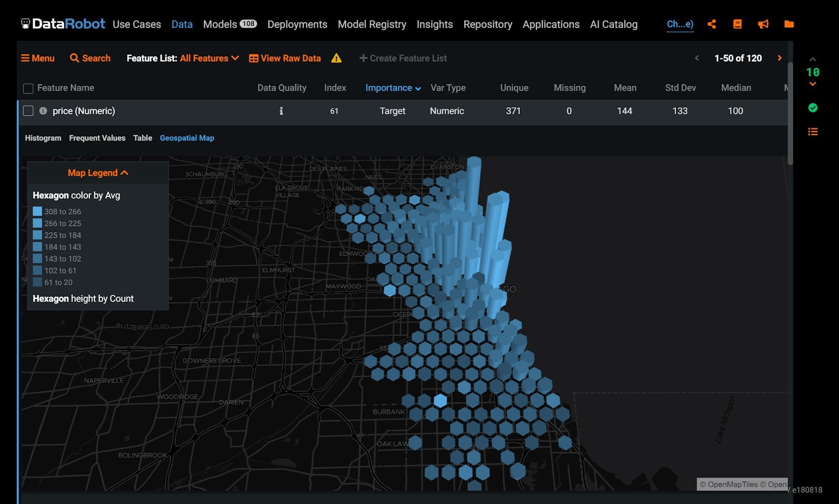Decrease worker count with down chevron
The image size is (839, 504).
pyautogui.click(x=813, y=84)
